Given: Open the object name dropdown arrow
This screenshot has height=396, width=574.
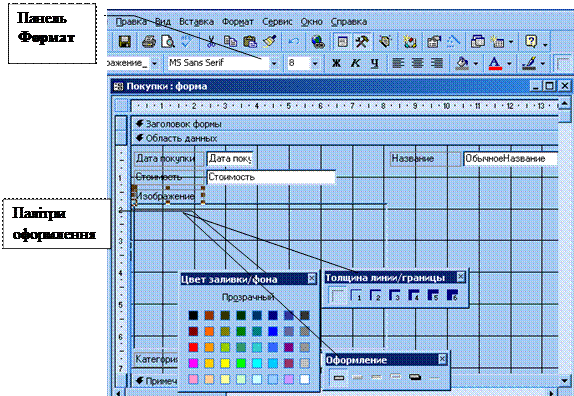Looking at the screenshot, I should pyautogui.click(x=154, y=64).
